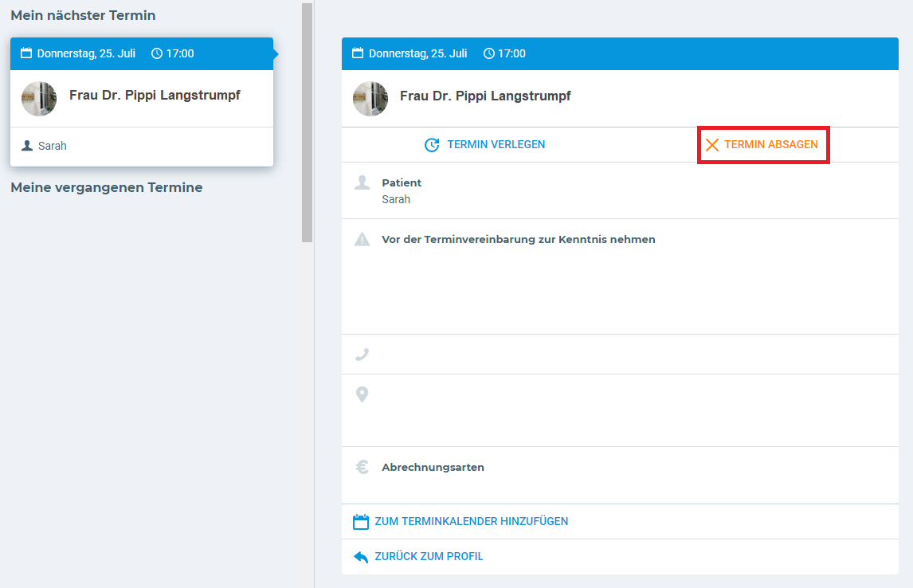Click the Patient person icon in details

(362, 183)
